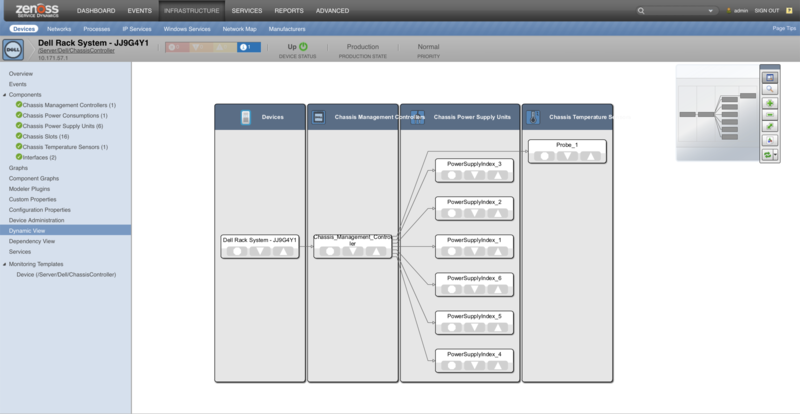Switch to the Network Map sub-tab
This screenshot has height=414, width=800.
click(239, 29)
